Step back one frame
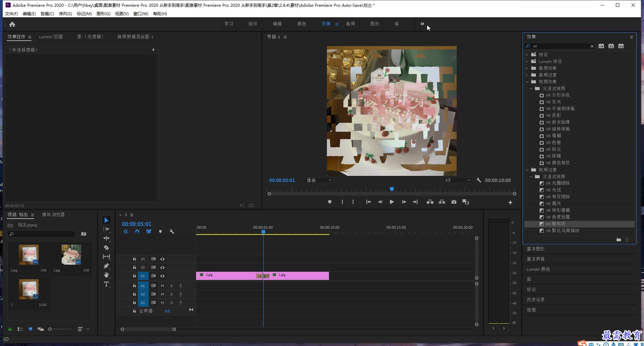 (380, 202)
